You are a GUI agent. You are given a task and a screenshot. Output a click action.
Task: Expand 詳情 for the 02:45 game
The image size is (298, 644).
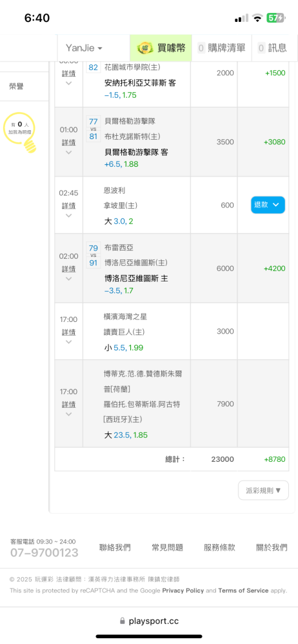[x=69, y=209]
